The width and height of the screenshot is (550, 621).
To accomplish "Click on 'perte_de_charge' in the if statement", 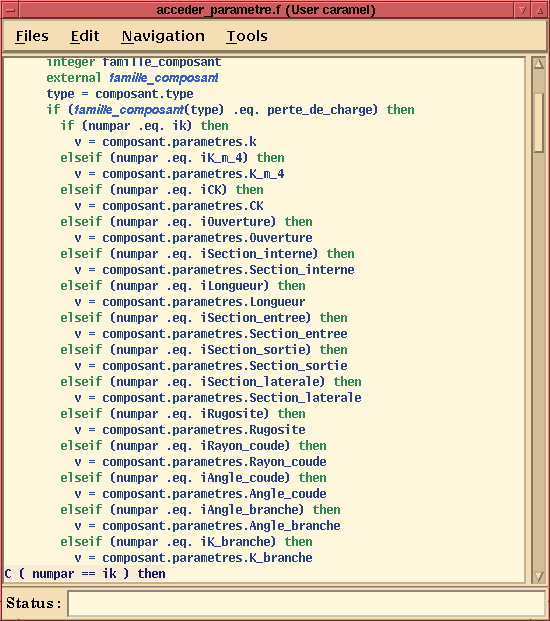I will tap(322, 110).
